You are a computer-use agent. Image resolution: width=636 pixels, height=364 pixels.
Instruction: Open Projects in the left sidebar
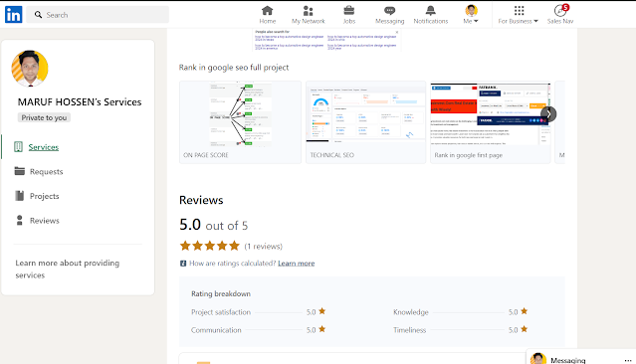pos(44,196)
